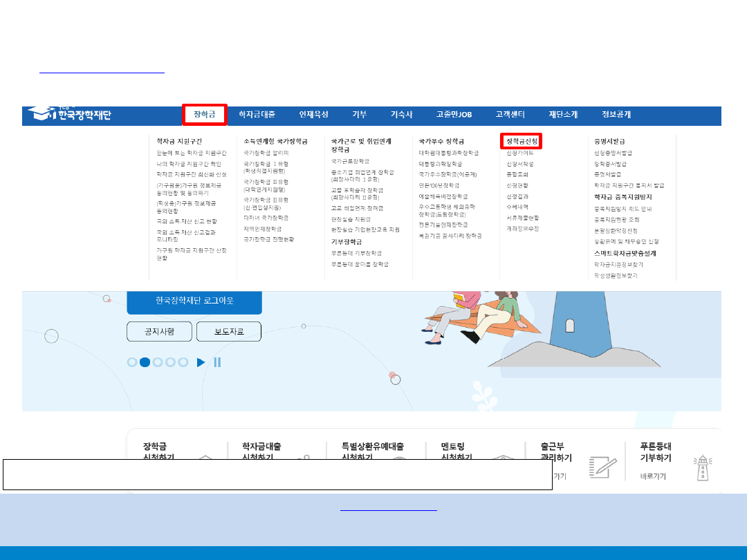747x560 pixels.
Task: Open the 학자금대출 menu tab
Action: pos(257,115)
